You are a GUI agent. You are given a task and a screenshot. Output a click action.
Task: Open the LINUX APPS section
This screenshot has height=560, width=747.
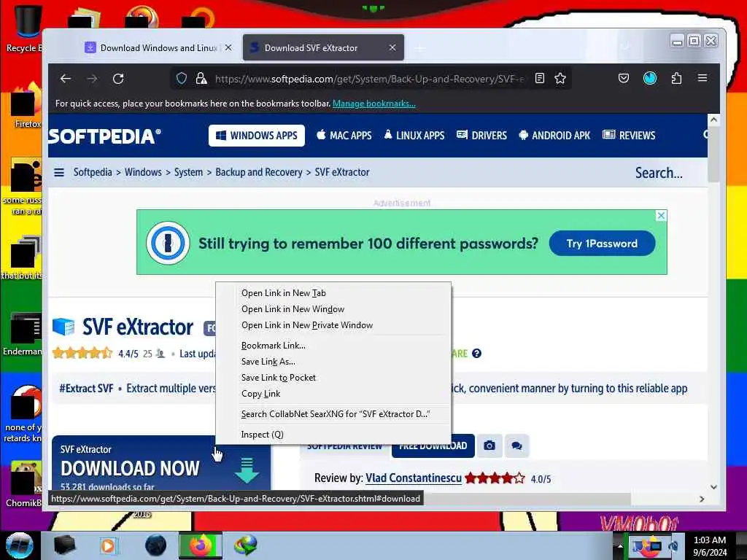[414, 135]
